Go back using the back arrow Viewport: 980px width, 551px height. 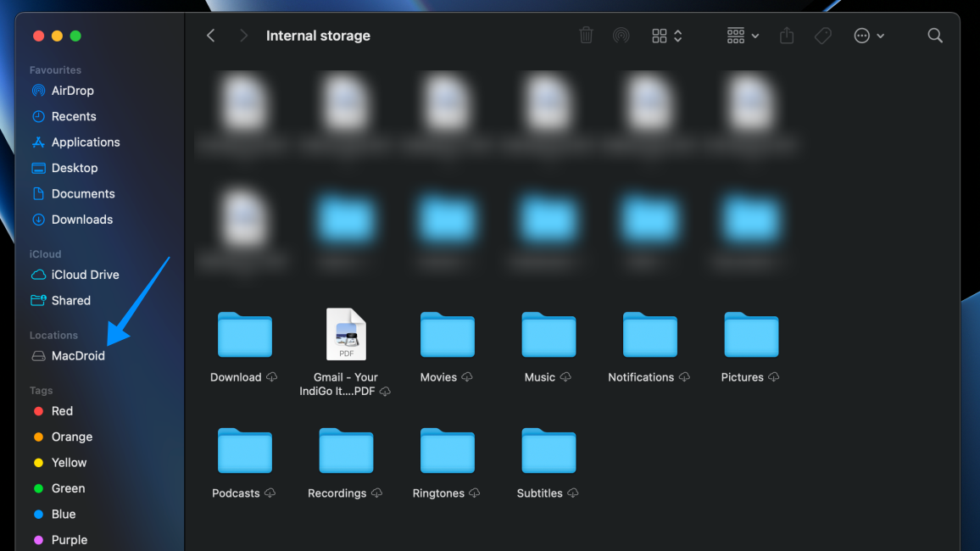tap(210, 36)
